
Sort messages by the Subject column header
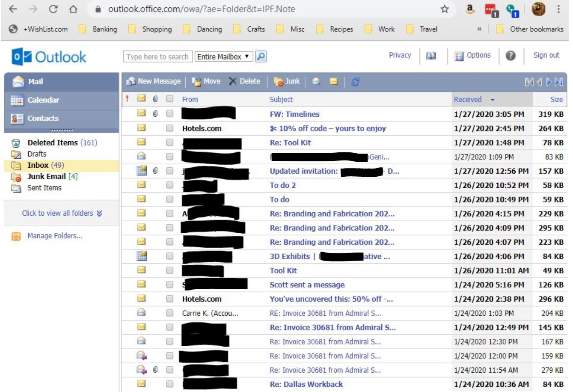tap(281, 99)
